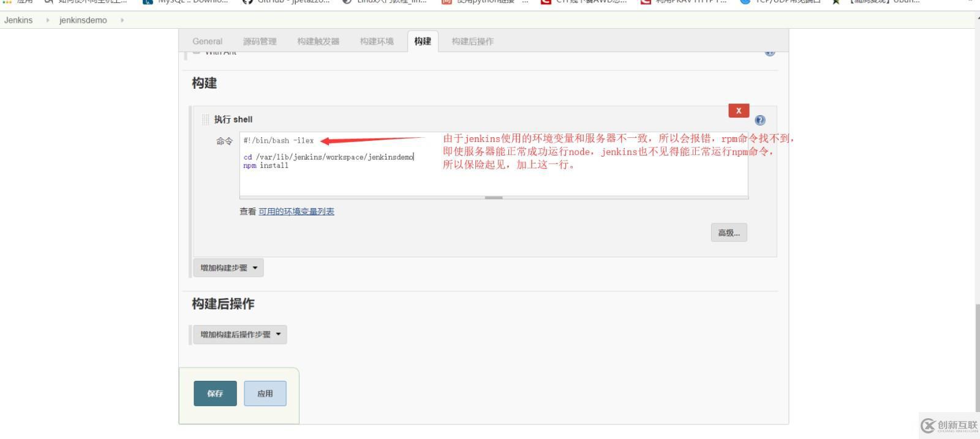The width and height of the screenshot is (980, 439).
Task: Click the cd /var/lib/jenkins/workspace/jenkinsdemo line
Action: coord(328,157)
